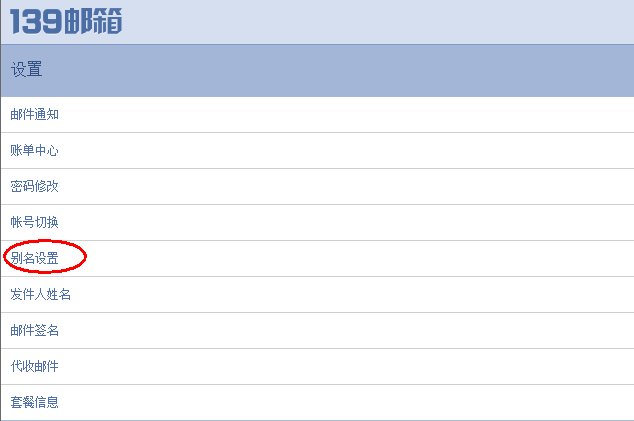
Task: Open the sender name row
Action: [x=316, y=294]
